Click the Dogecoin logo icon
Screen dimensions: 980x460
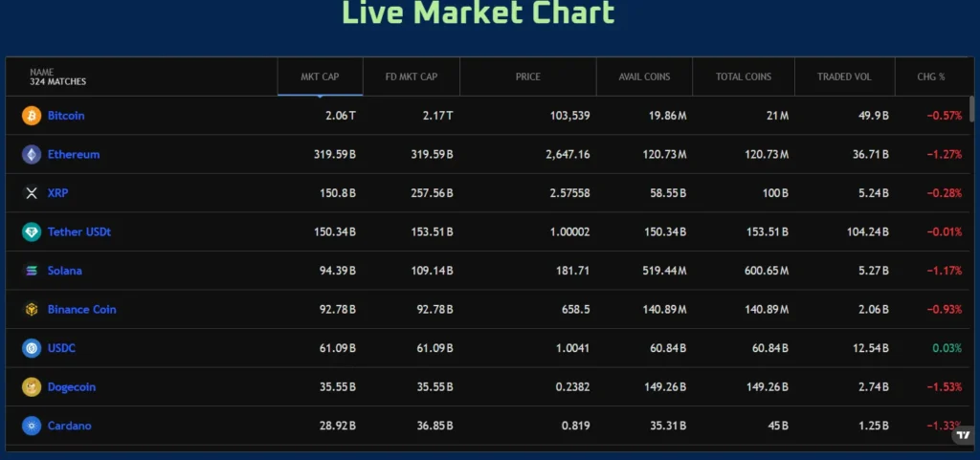coord(32,387)
